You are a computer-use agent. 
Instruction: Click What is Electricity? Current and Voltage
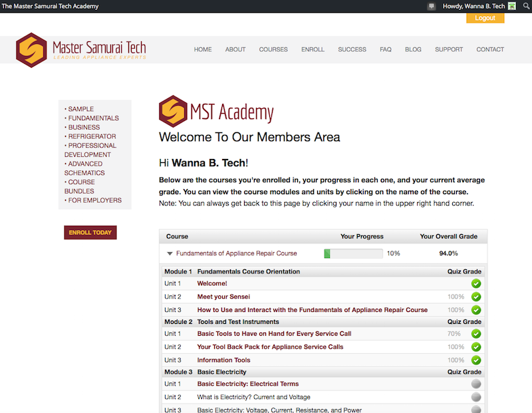tap(254, 397)
